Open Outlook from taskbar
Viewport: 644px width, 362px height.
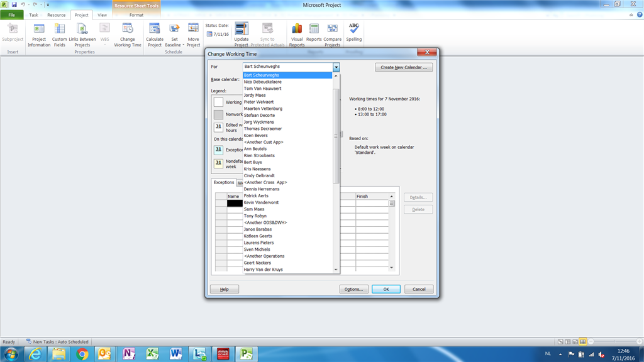pos(106,354)
